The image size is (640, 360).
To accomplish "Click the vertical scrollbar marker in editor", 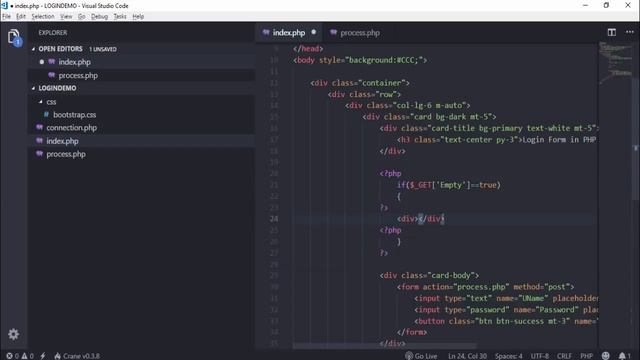I will (x=636, y=148).
